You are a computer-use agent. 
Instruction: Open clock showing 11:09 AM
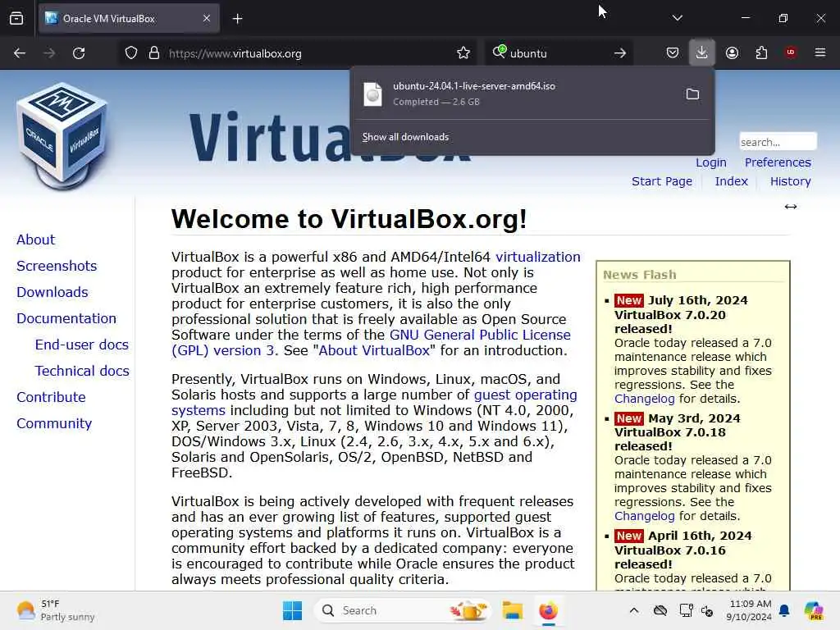tap(750, 610)
